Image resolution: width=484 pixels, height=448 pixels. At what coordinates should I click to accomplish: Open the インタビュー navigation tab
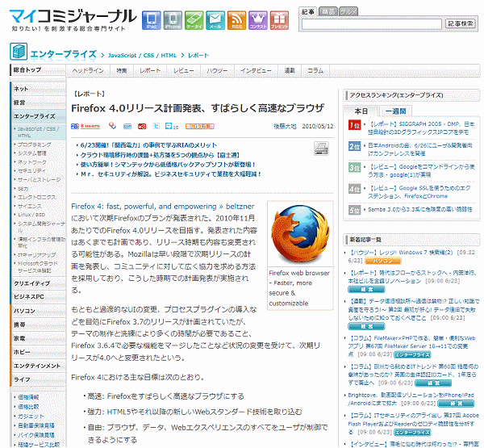tap(257, 71)
